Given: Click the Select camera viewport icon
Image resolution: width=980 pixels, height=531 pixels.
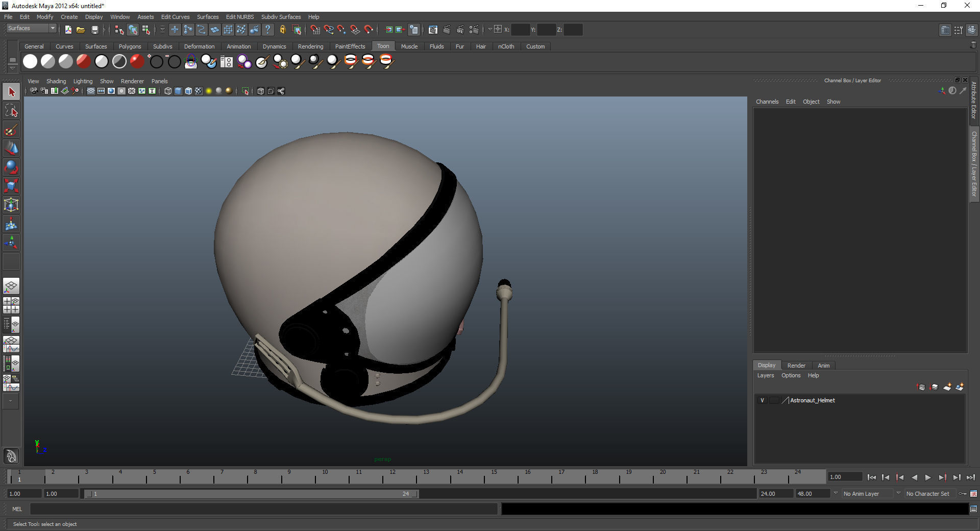Looking at the screenshot, I should 34,91.
